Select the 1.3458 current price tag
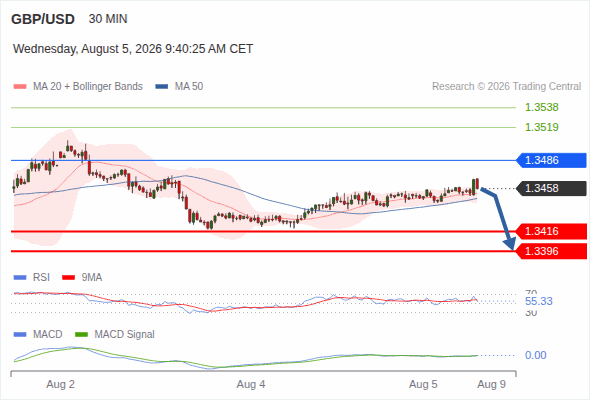 (551, 188)
